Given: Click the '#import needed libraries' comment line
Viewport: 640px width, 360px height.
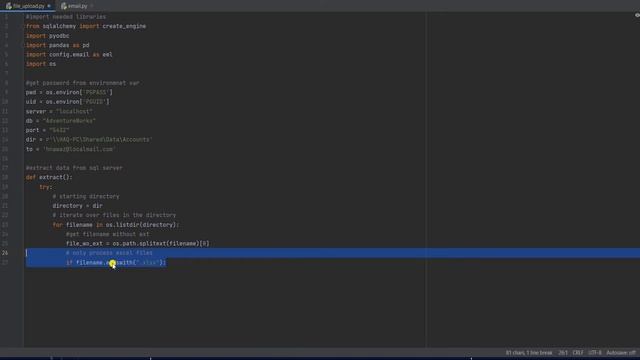Looking at the screenshot, I should [66, 17].
